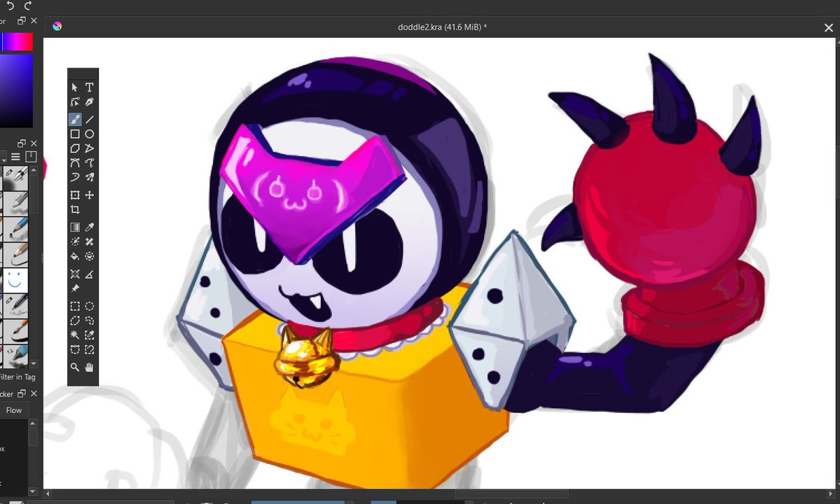This screenshot has height=504, width=840.
Task: Select the Similar Color Selection tool
Action: tap(90, 335)
